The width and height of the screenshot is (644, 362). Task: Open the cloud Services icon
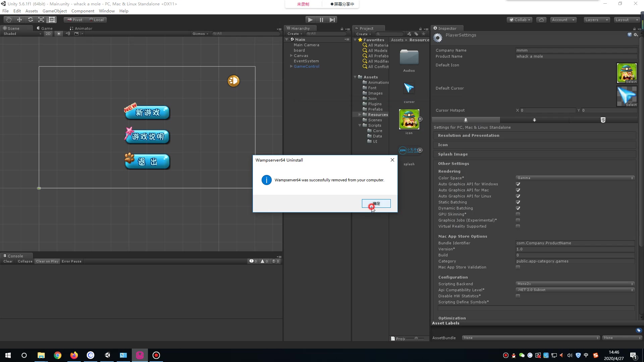(x=541, y=20)
